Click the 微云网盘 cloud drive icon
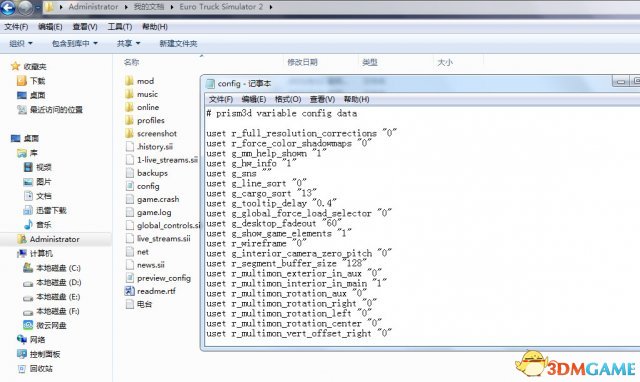 [x=28, y=325]
